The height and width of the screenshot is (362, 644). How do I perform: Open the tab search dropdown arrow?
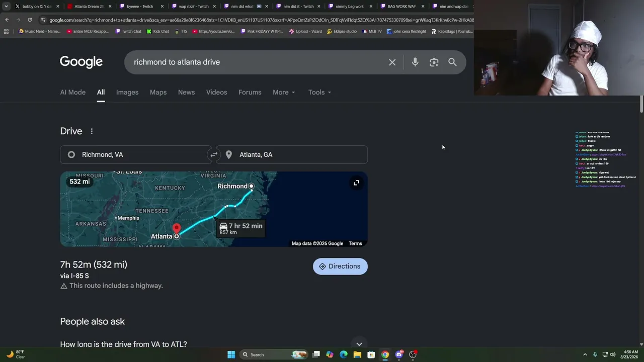point(6,7)
